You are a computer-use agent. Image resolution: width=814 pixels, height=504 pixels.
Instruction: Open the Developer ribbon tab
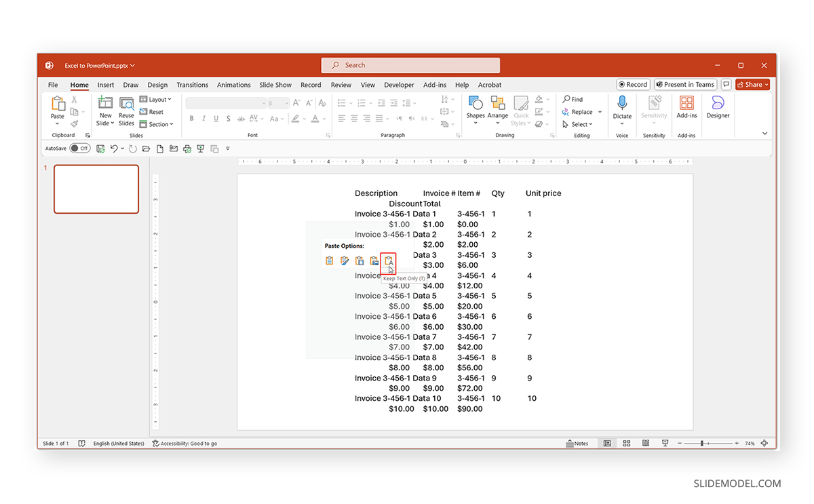(x=399, y=85)
